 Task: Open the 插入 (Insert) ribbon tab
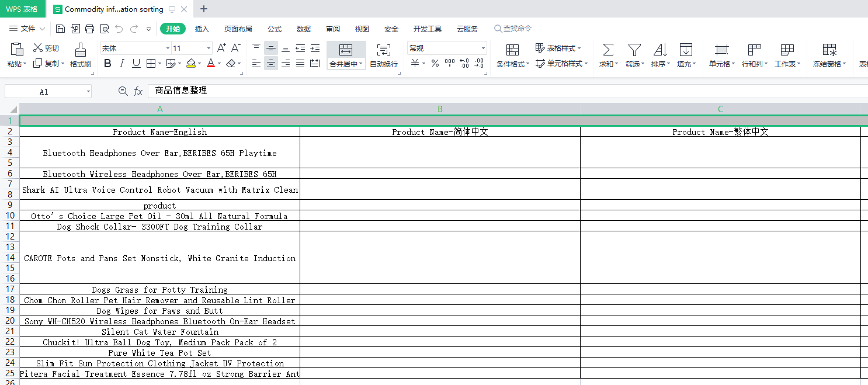tap(202, 29)
